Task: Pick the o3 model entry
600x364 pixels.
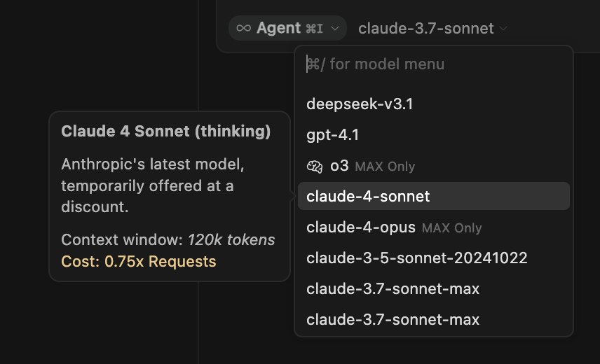Action: tap(339, 166)
